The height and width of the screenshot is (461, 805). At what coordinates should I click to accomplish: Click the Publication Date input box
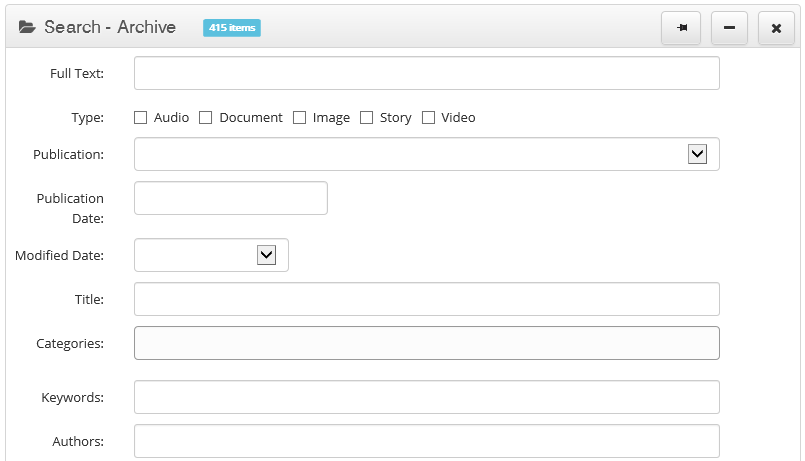click(231, 198)
